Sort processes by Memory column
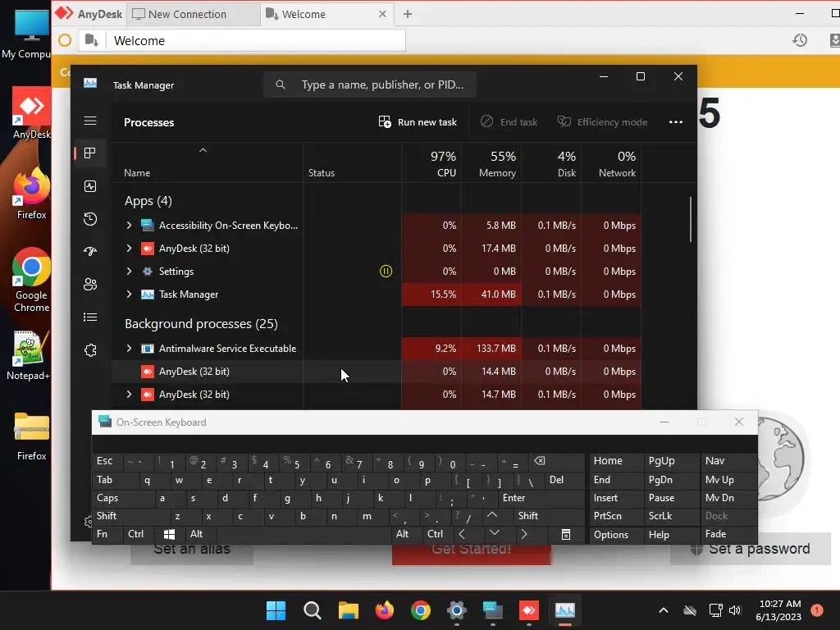The height and width of the screenshot is (630, 840). [x=492, y=163]
